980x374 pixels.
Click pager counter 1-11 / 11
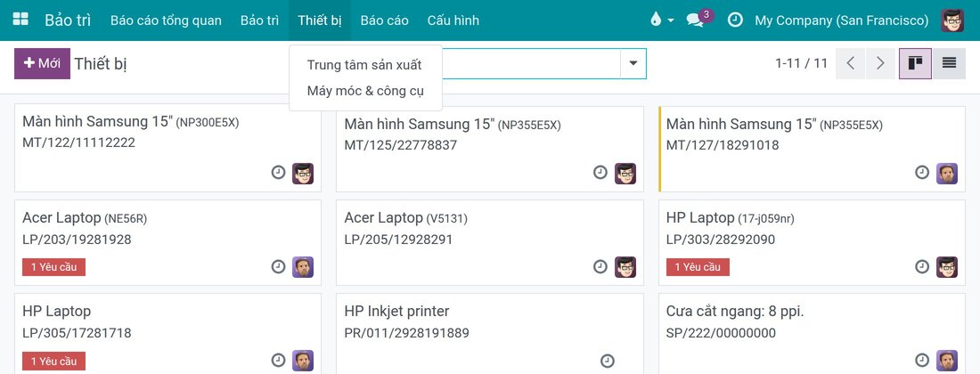[x=801, y=63]
